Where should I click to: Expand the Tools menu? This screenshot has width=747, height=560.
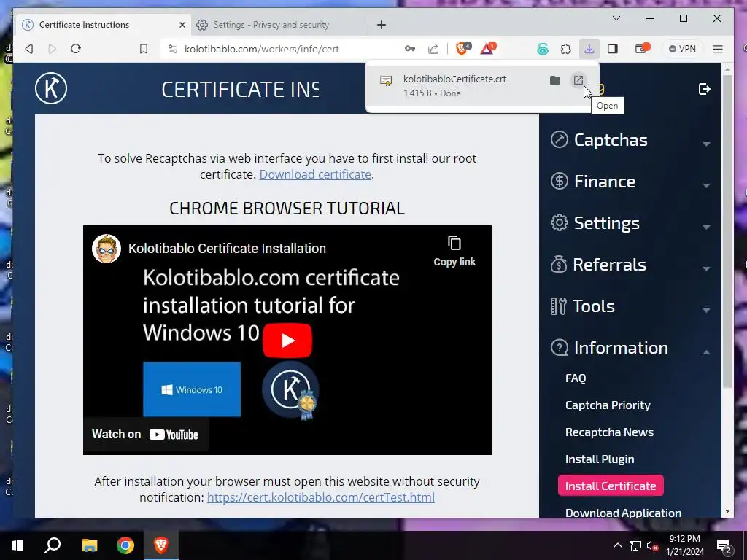[x=630, y=306]
